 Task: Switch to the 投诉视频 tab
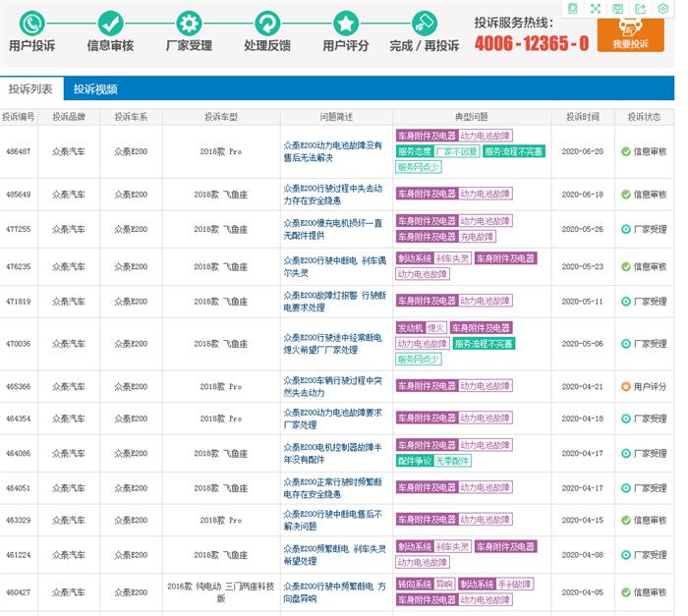click(x=95, y=89)
